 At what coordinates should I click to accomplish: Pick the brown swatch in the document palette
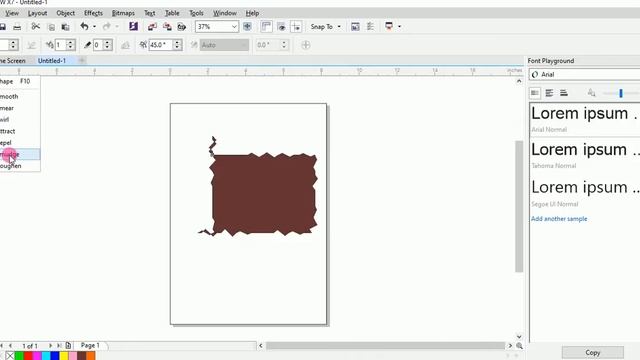click(x=82, y=356)
